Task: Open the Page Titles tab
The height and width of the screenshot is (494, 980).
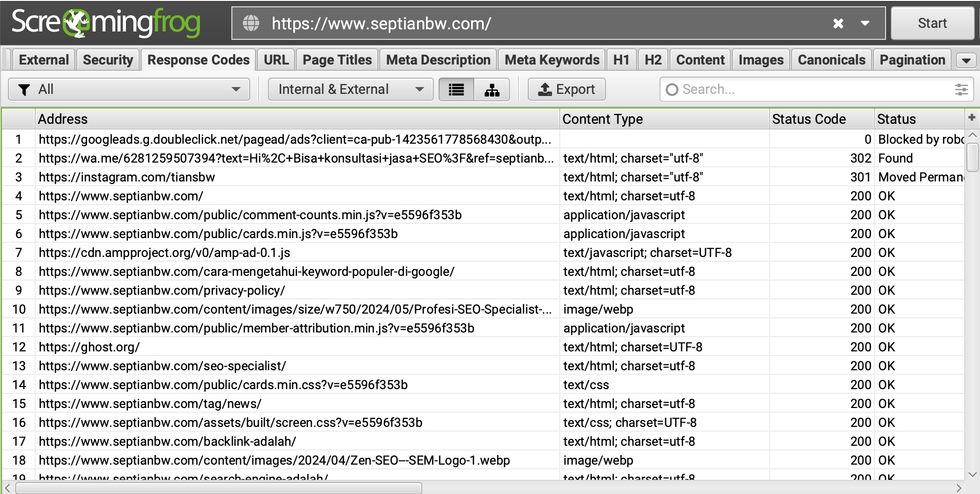Action: (337, 60)
